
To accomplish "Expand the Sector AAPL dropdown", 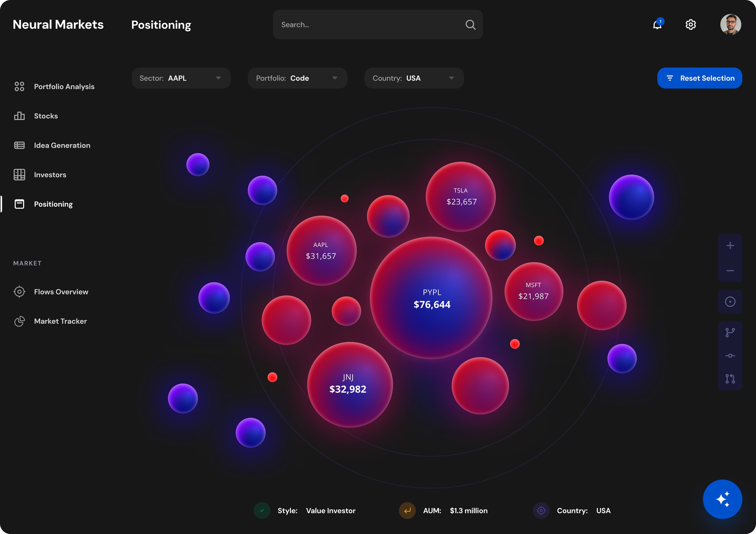I will click(x=181, y=78).
